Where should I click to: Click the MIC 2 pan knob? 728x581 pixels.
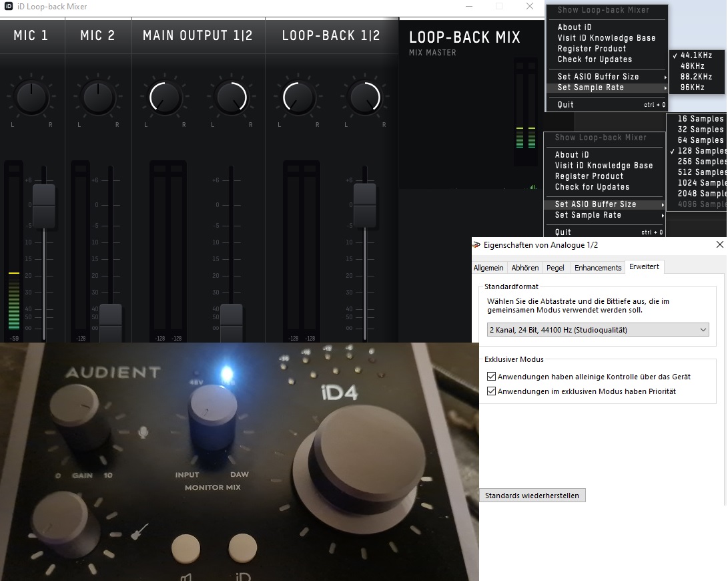coord(98,98)
